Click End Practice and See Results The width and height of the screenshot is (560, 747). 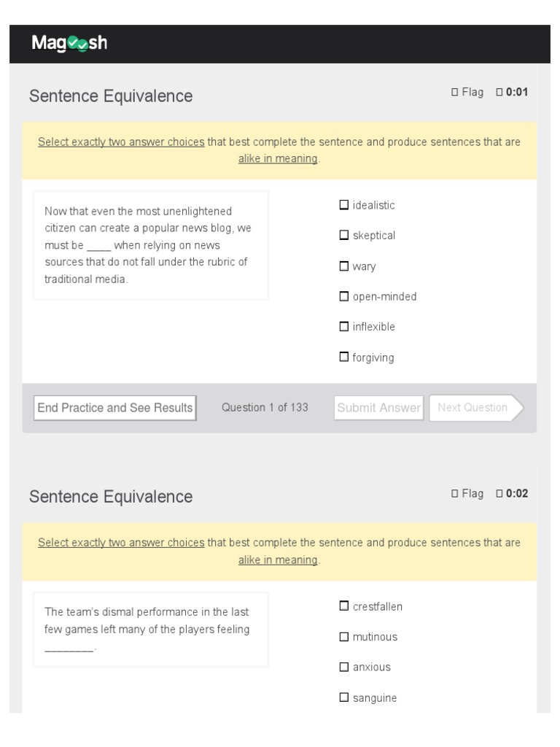click(x=115, y=408)
